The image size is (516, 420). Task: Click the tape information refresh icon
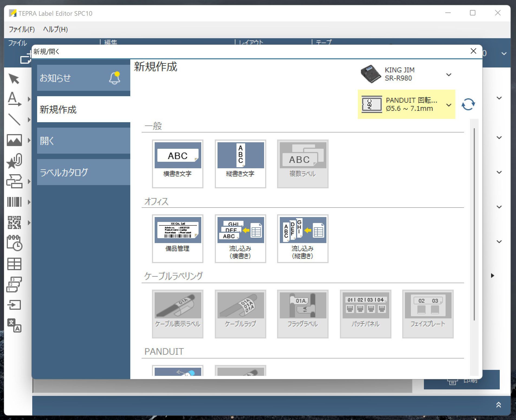pos(469,104)
